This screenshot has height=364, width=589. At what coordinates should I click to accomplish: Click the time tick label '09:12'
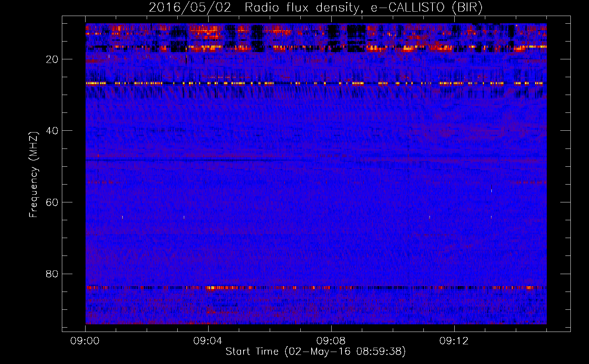pyautogui.click(x=454, y=341)
